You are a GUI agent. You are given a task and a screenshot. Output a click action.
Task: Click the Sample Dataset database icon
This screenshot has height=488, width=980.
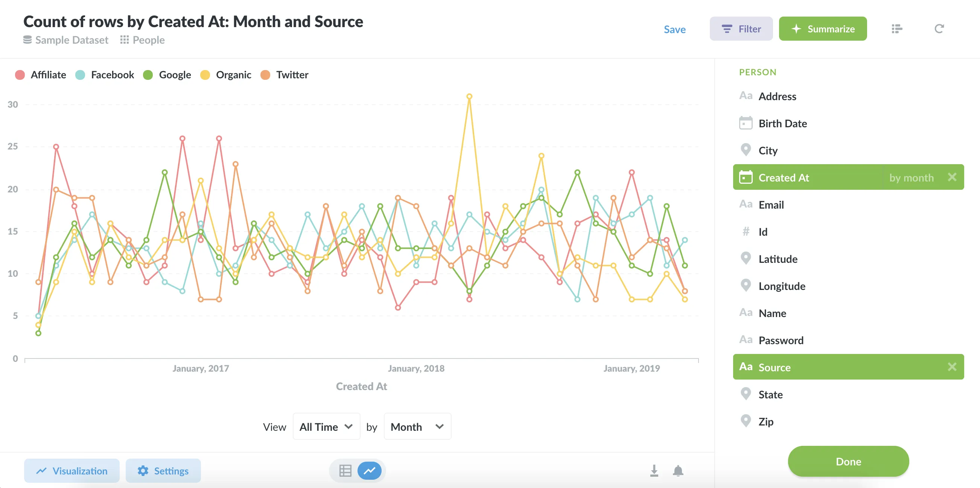27,40
